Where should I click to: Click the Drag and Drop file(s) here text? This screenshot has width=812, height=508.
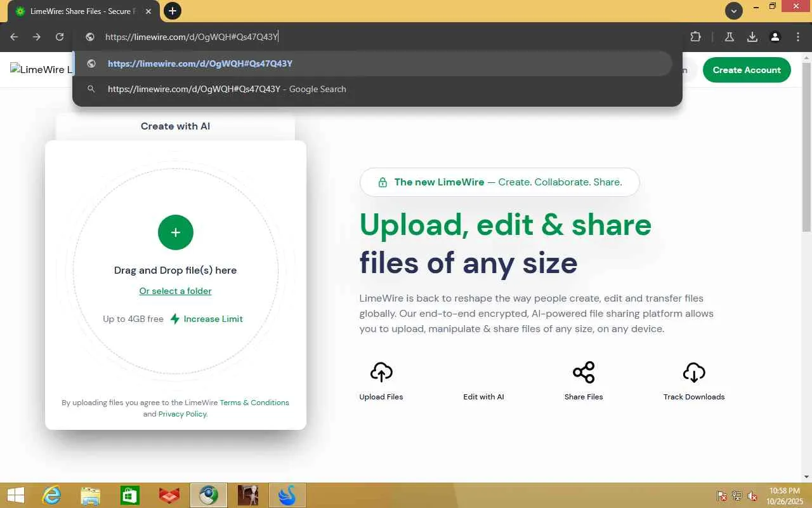coord(175,271)
